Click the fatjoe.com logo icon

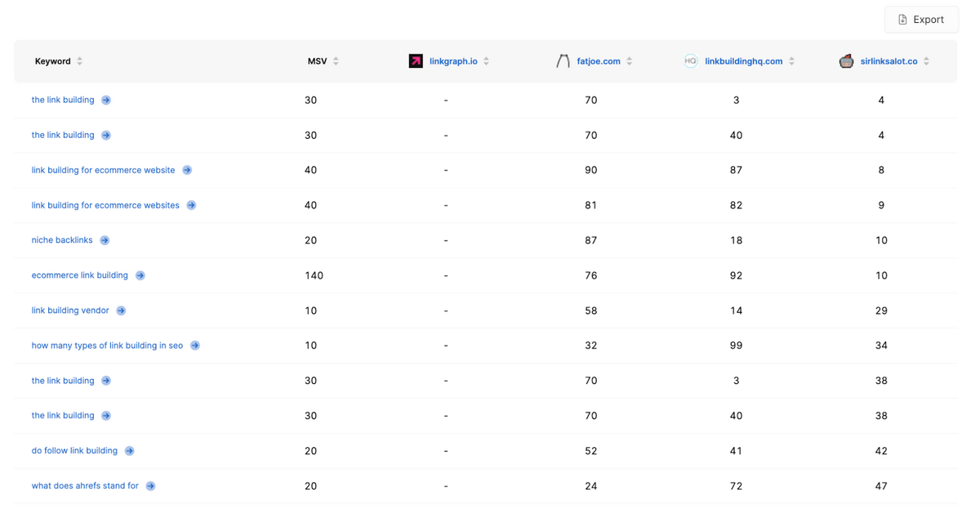click(x=563, y=61)
